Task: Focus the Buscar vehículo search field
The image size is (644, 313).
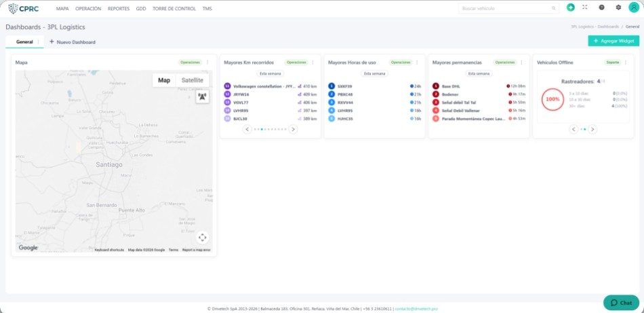Action: pos(508,8)
